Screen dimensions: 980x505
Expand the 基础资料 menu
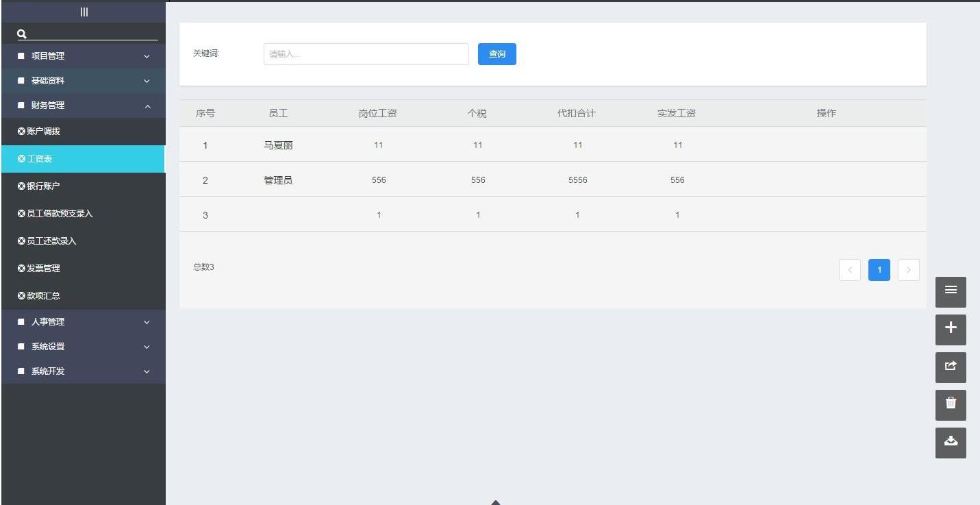click(x=83, y=81)
